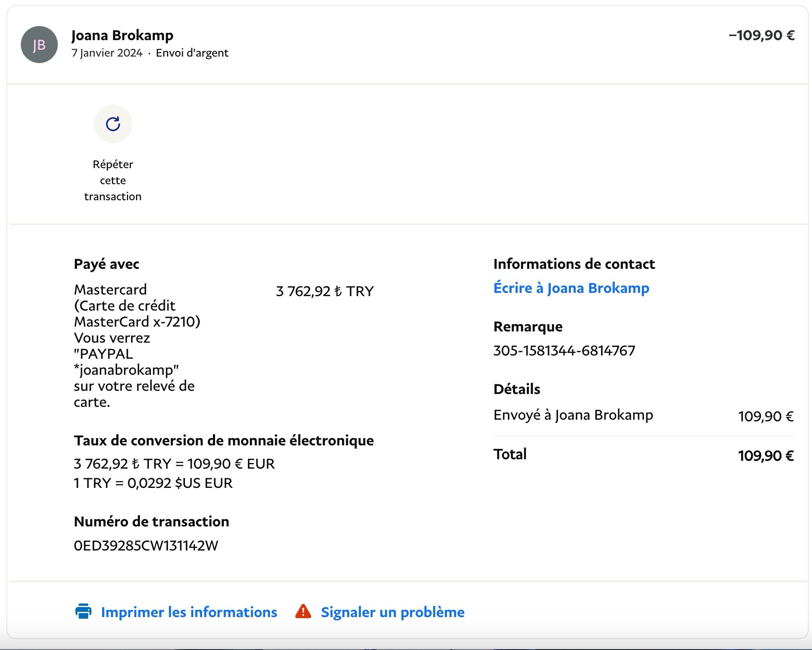Viewport: 812px width, 650px height.
Task: Click transaction number 0ED39285CW131142W
Action: [x=146, y=546]
